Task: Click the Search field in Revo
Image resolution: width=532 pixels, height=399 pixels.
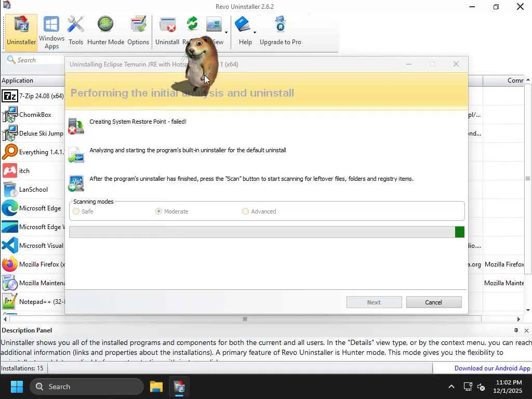Action: (40, 60)
